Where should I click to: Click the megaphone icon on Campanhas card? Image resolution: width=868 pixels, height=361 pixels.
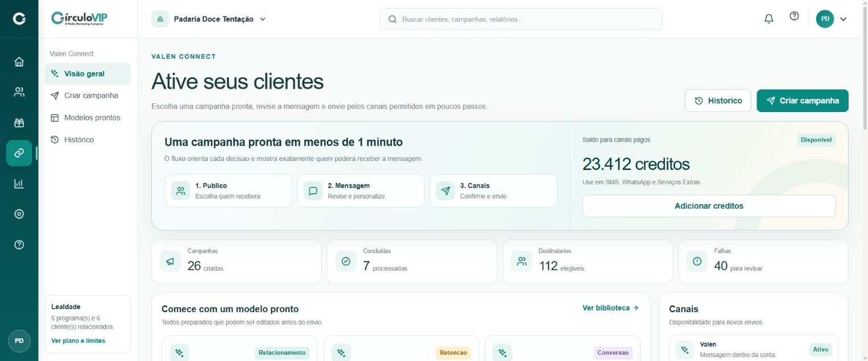tap(170, 262)
